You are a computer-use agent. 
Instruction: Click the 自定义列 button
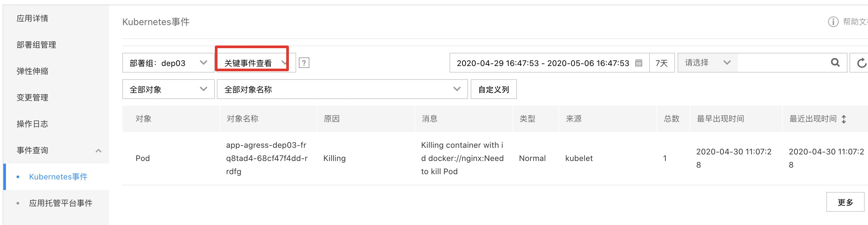[493, 89]
